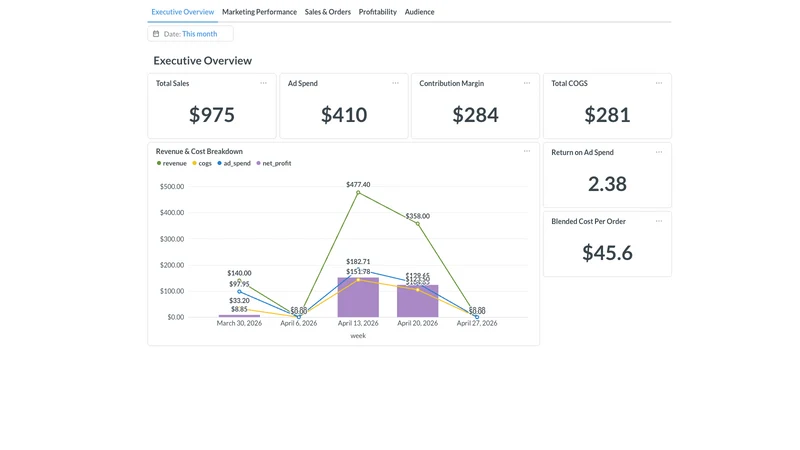Click the Return on Ad Spend title
Viewport: 800px width, 450px height.
click(x=582, y=152)
